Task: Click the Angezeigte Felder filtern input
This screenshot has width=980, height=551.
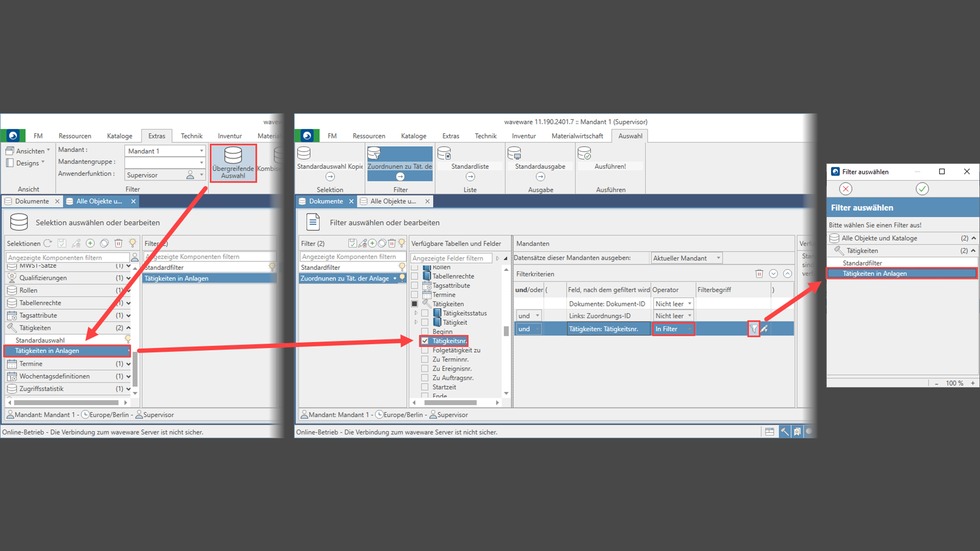Action: coord(451,258)
